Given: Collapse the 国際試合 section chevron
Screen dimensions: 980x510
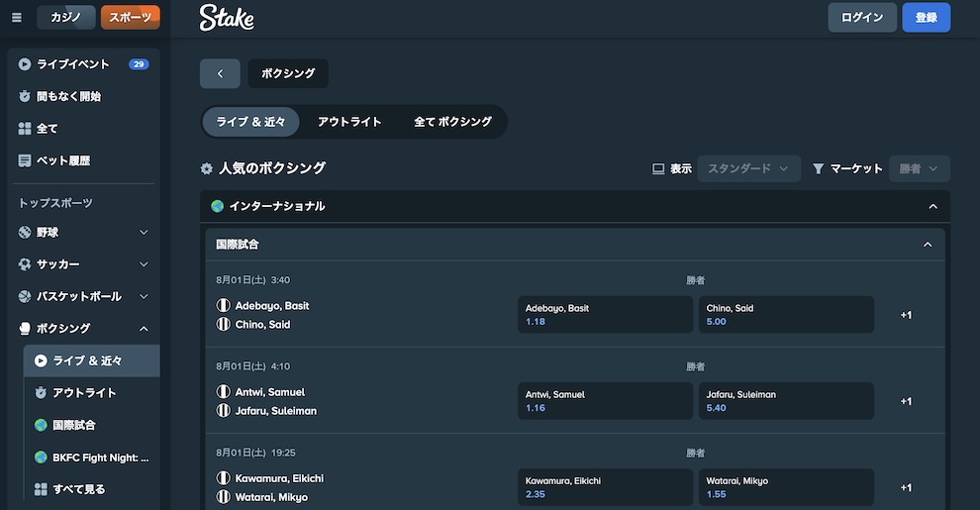Looking at the screenshot, I should coord(928,245).
